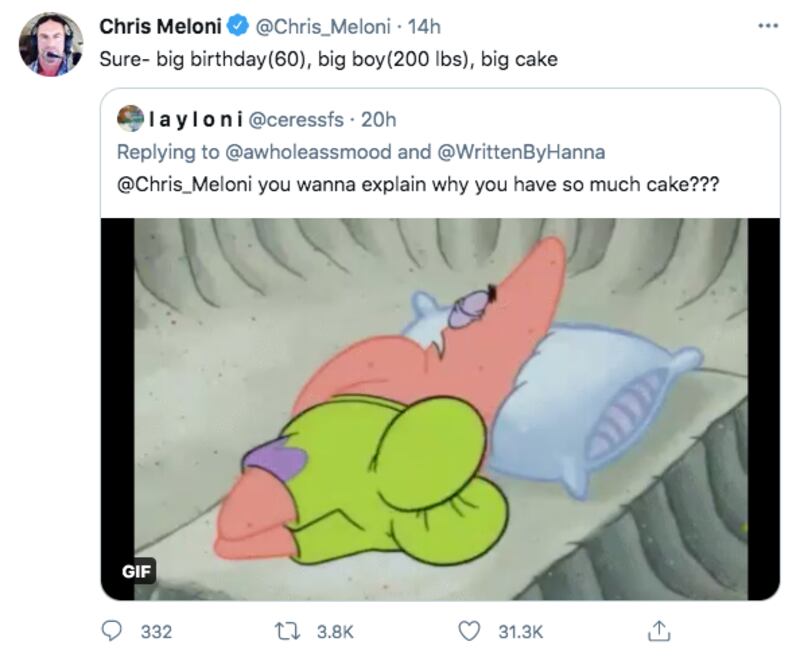Click the 31.3K likes count
Screen dimensions: 800x661
coord(518,631)
